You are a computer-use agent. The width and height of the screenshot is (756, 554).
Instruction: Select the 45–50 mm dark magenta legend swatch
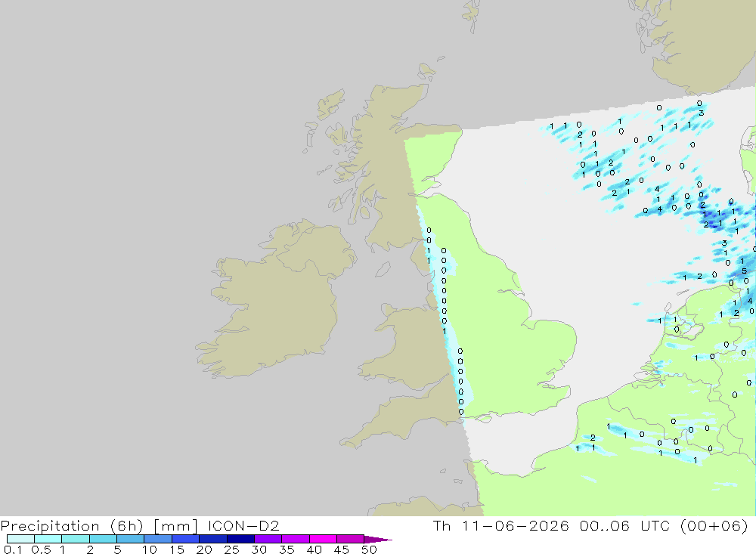click(351, 539)
